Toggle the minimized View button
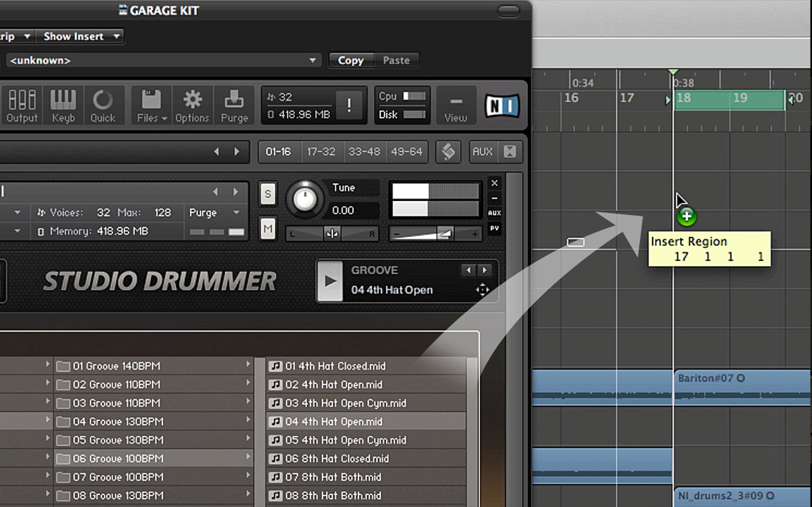This screenshot has width=812, height=507. coord(456,105)
